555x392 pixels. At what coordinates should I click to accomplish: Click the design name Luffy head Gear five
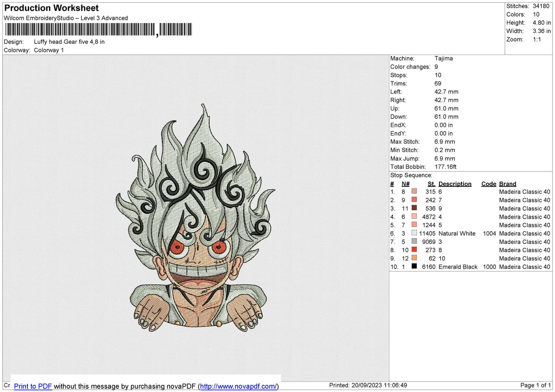tap(69, 42)
